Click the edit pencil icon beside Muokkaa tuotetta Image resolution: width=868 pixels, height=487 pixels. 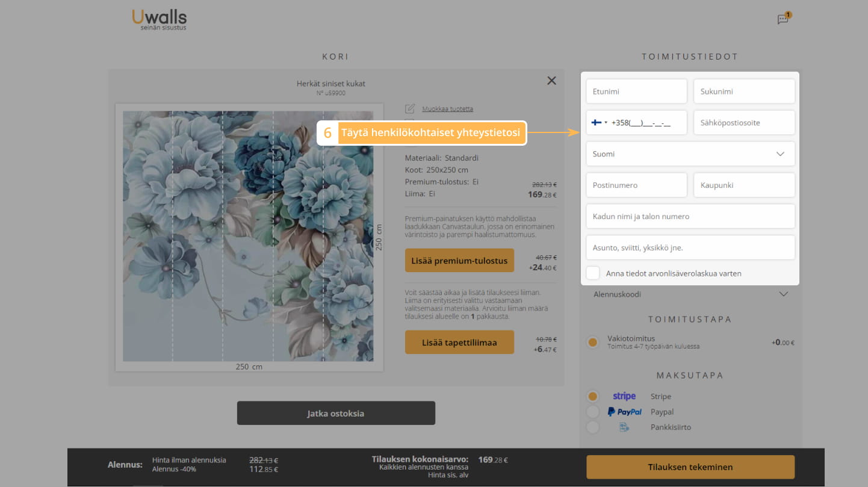click(410, 109)
